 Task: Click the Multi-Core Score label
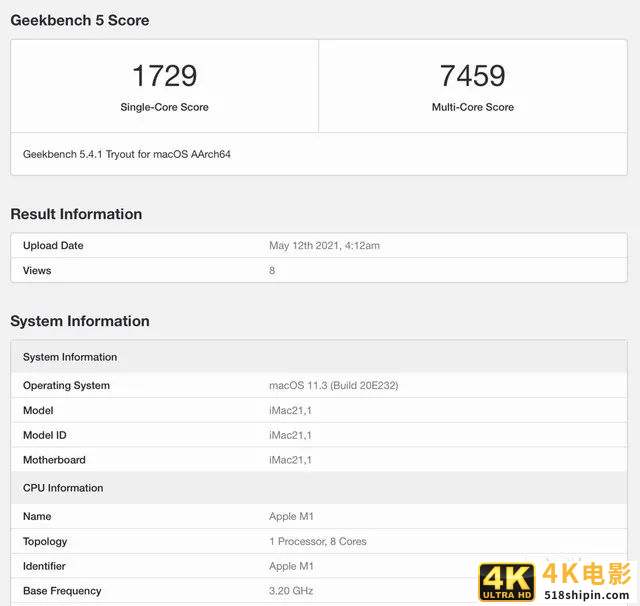click(472, 107)
